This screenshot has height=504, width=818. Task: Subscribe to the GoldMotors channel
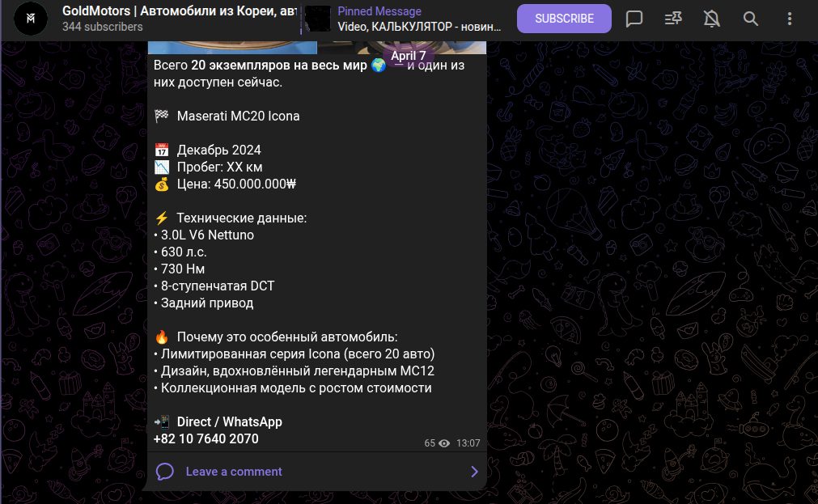[564, 19]
